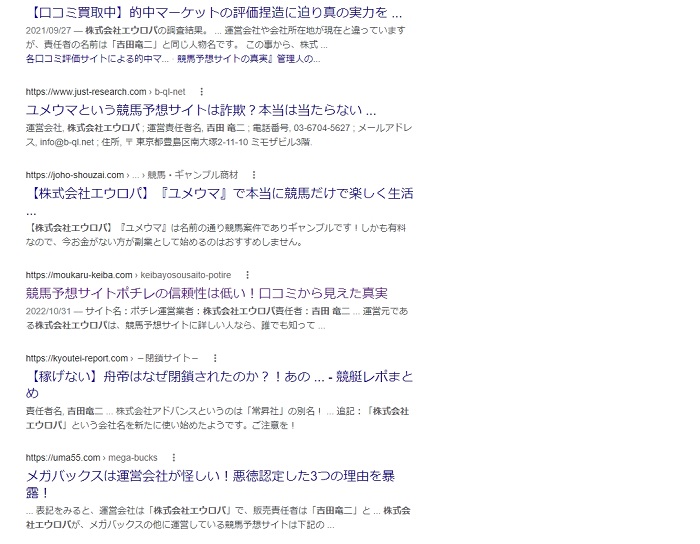Open three-dot menu beside joho-shouzai.com result

(254, 175)
